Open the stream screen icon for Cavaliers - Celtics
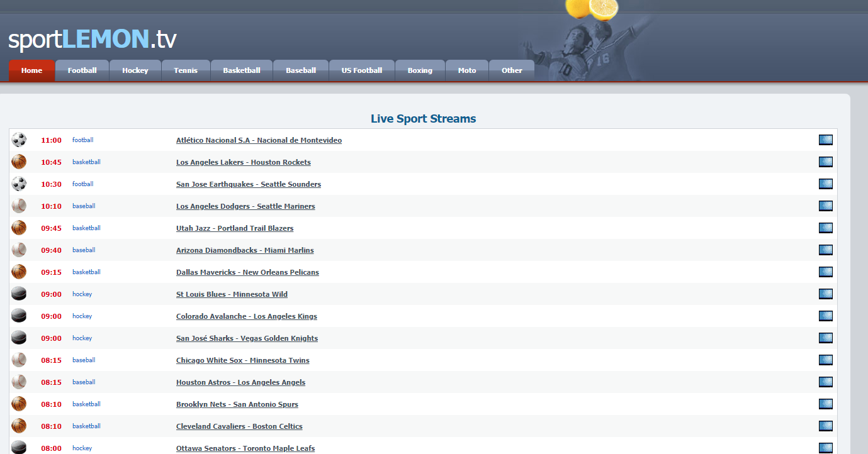 [826, 426]
